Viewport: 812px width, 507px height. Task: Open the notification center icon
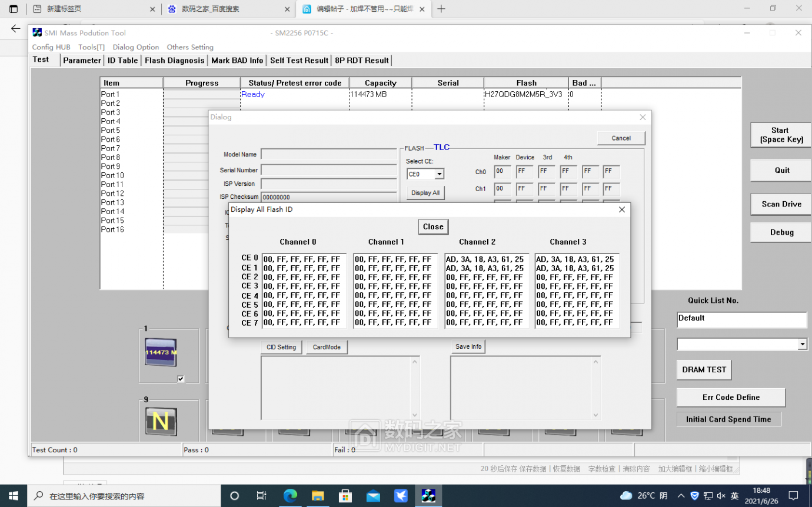[793, 496]
